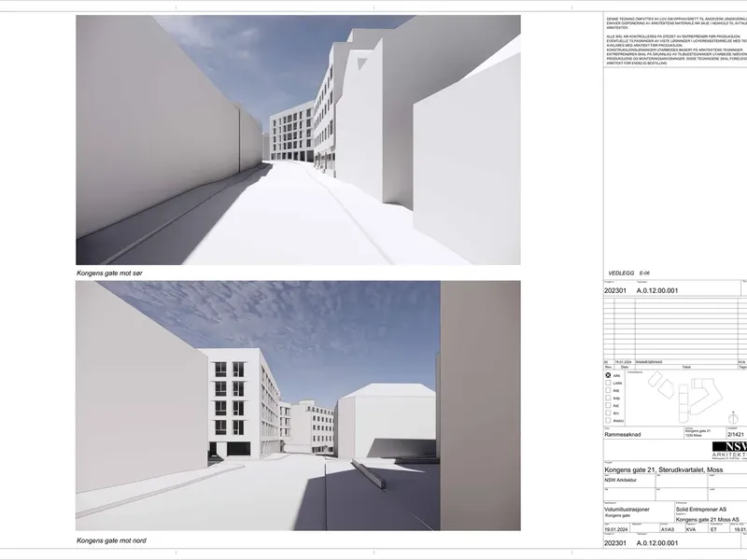The image size is (747, 560).
Task: Click the format field 'A1/A3'
Action: click(668, 529)
